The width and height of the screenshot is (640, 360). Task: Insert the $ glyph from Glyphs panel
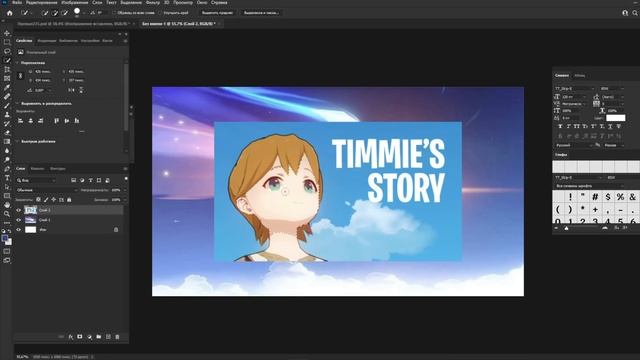click(x=608, y=197)
